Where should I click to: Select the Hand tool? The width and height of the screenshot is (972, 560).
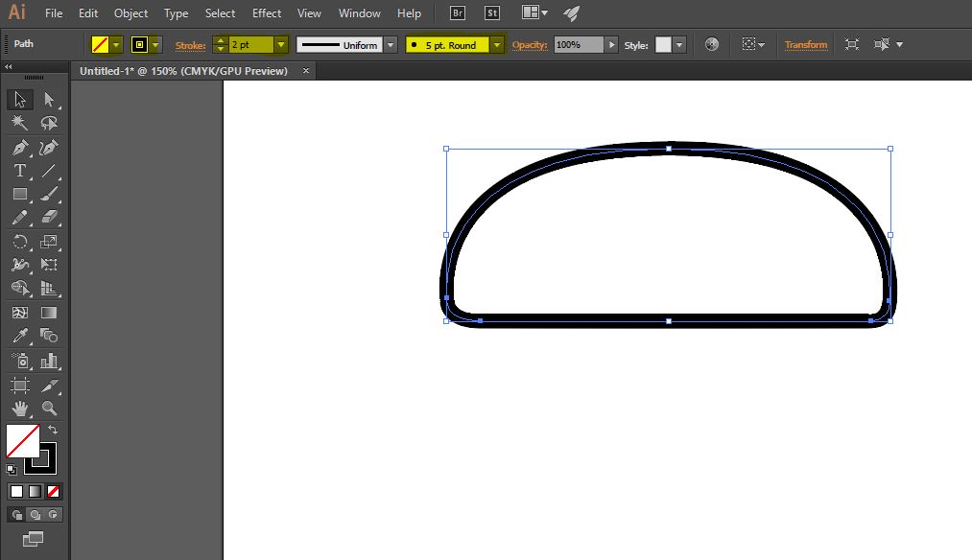19,408
